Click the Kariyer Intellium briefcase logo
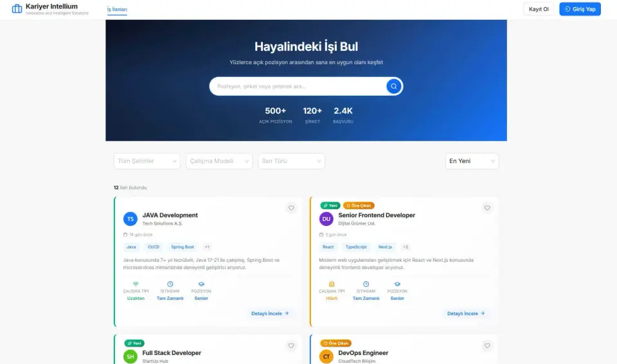The width and height of the screenshot is (617, 364). coord(17,8)
